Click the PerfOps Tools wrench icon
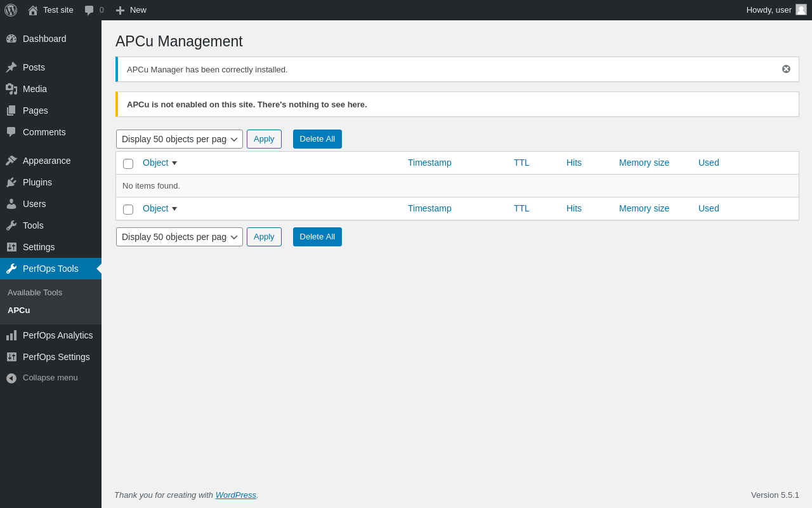 tap(11, 269)
